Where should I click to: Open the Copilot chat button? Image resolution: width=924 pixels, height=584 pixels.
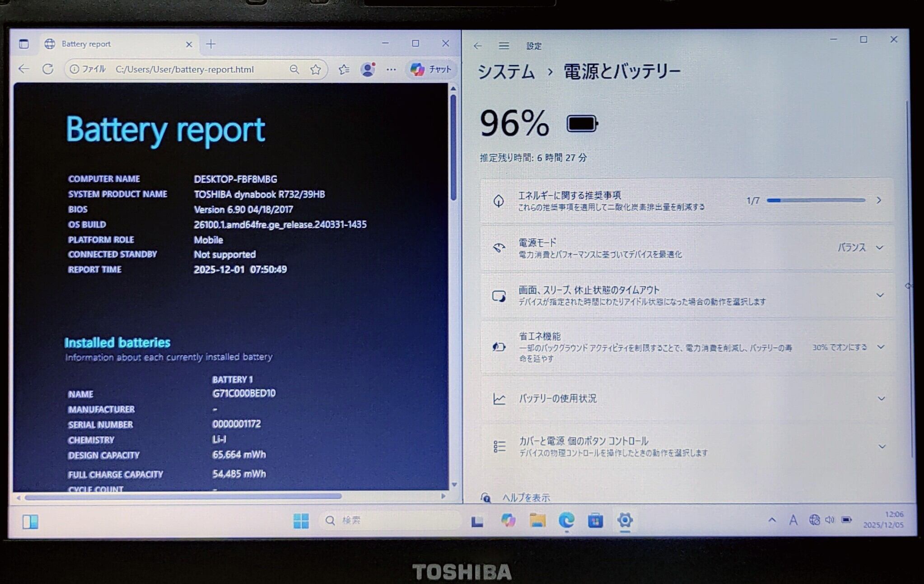coord(430,69)
